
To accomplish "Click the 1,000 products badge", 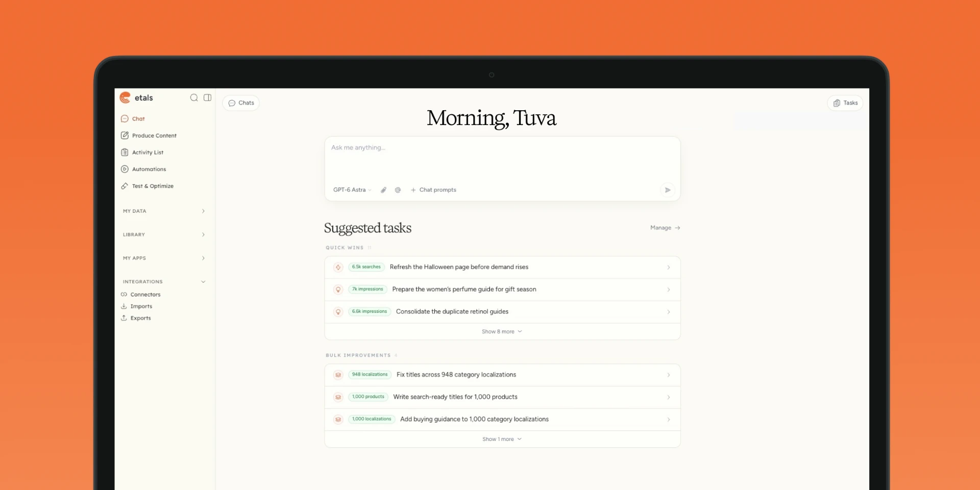I will (x=368, y=397).
